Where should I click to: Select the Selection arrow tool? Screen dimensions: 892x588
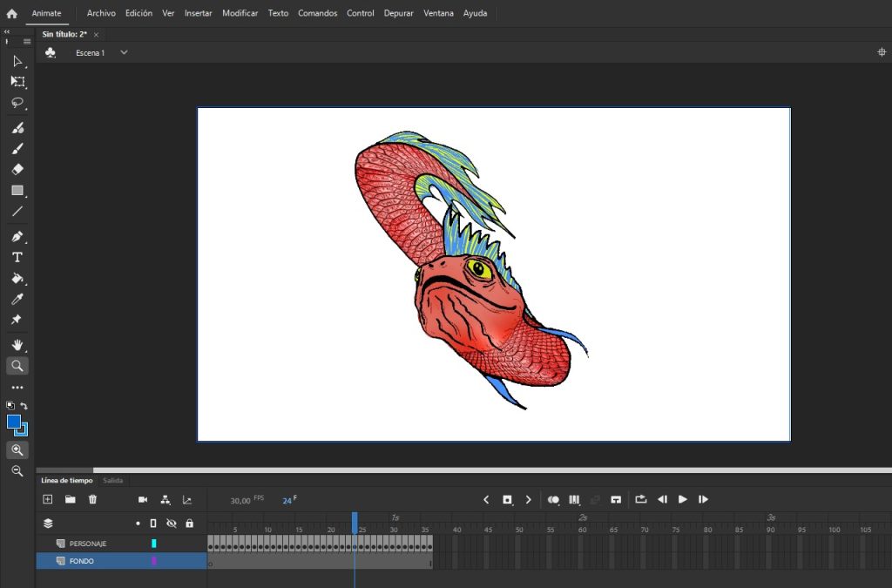17,61
